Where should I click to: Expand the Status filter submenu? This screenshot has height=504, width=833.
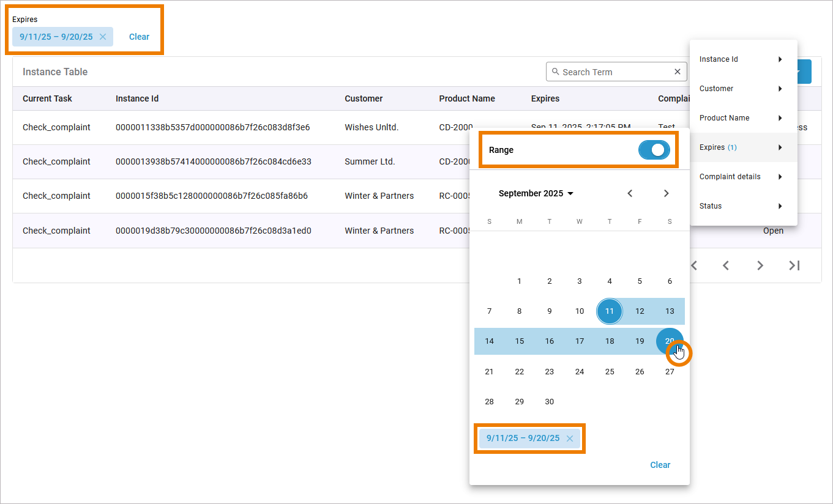tap(743, 206)
